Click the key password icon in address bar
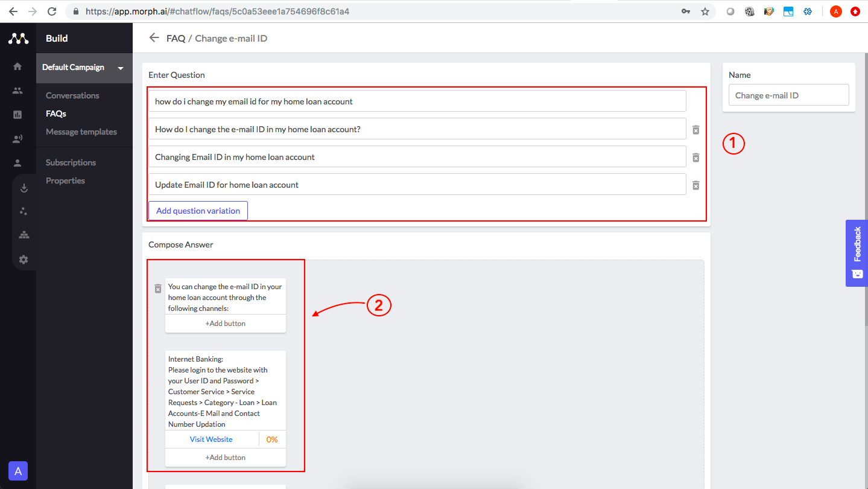This screenshot has height=489, width=868. coord(686,11)
